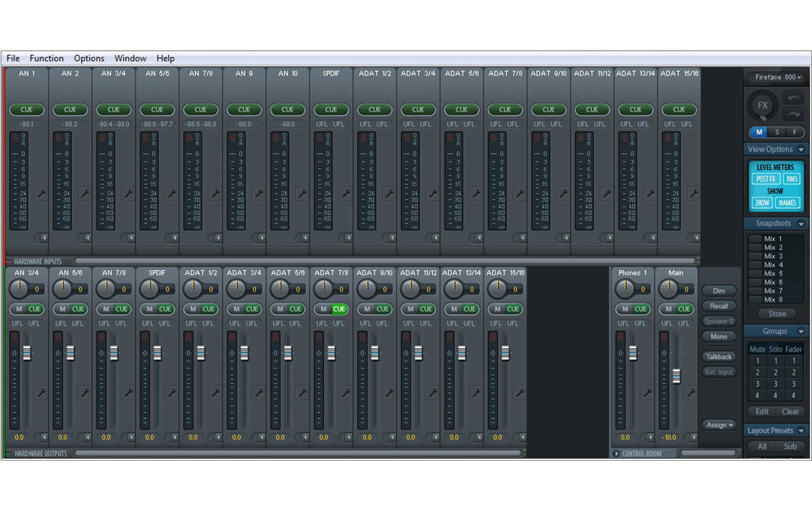
Task: Turn the AN 3/4 output pan knob
Action: click(x=19, y=289)
